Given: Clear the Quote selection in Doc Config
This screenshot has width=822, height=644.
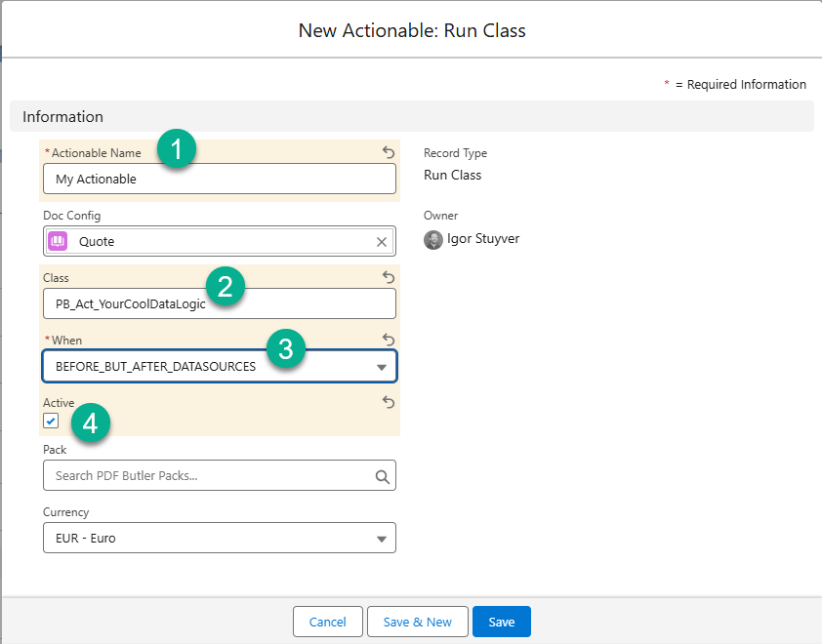Looking at the screenshot, I should pos(382,242).
